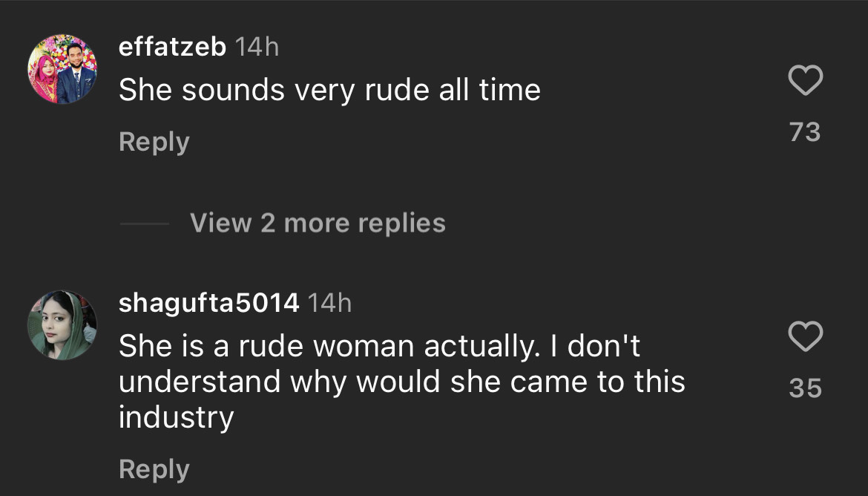Click the 14h timestamp next to shagufta5014
868x496 pixels.
point(329,303)
